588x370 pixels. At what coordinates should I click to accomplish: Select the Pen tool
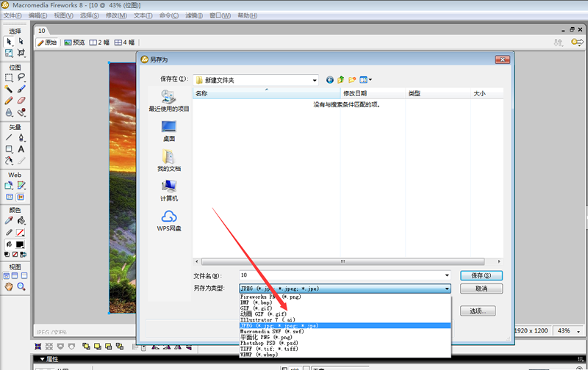pos(21,137)
